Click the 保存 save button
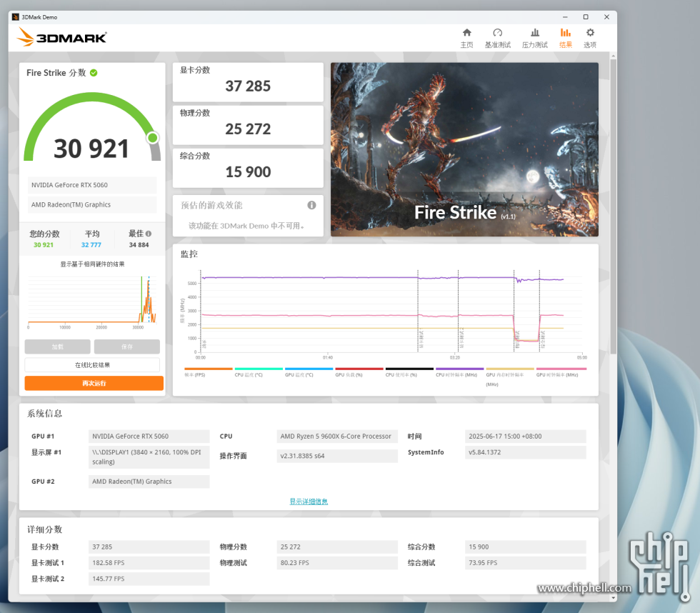700x613 pixels. coord(127,347)
